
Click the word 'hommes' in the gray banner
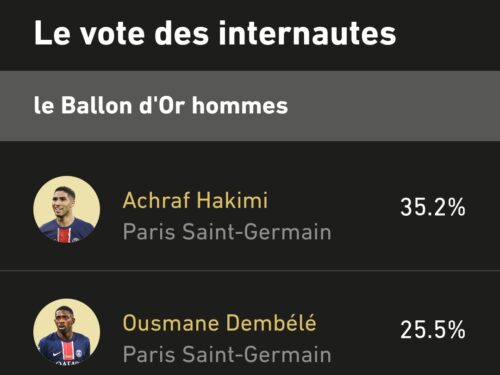pos(240,106)
